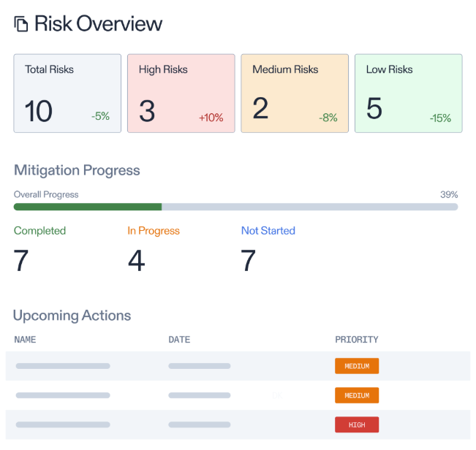This screenshot has width=476, height=450.
Task: Select the Completed status label
Action: (39, 231)
